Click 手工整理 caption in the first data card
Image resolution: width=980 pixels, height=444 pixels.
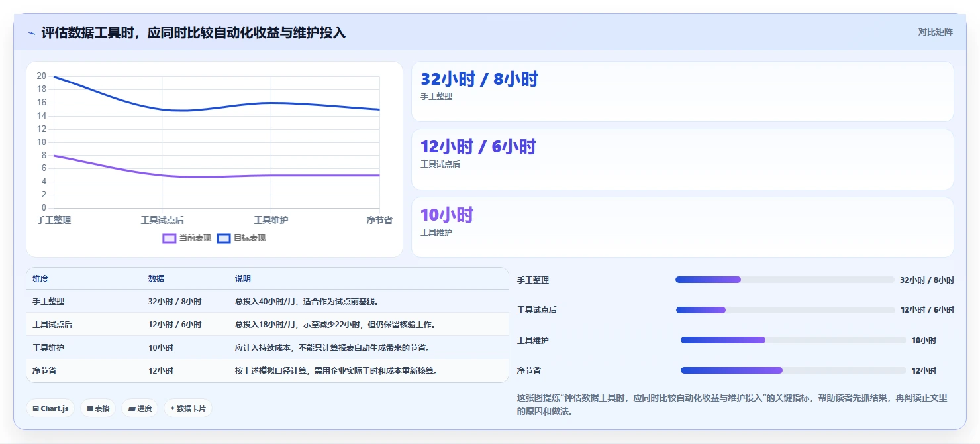[436, 97]
